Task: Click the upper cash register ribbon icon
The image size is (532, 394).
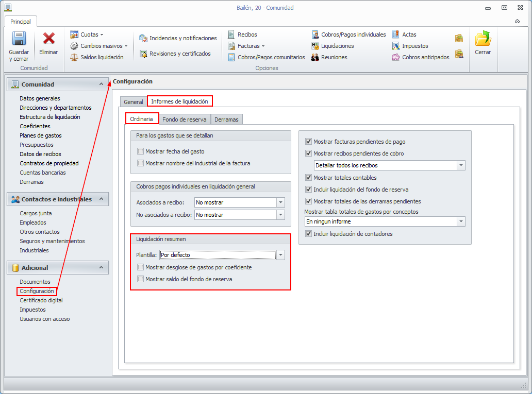Action: pos(459,38)
